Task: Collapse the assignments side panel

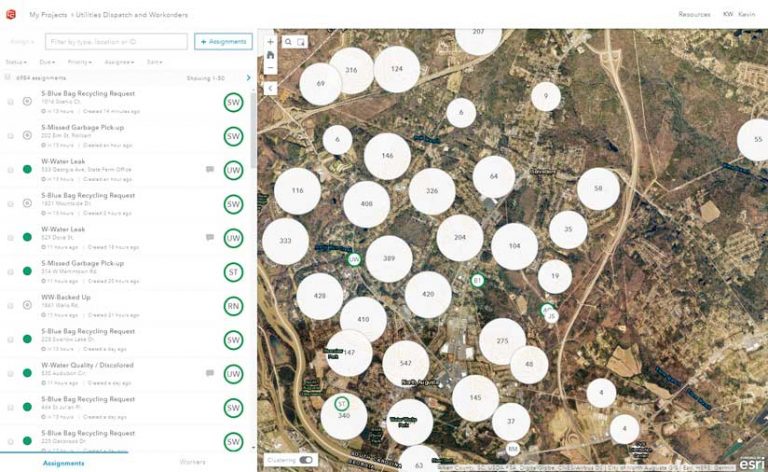Action: [x=270, y=88]
